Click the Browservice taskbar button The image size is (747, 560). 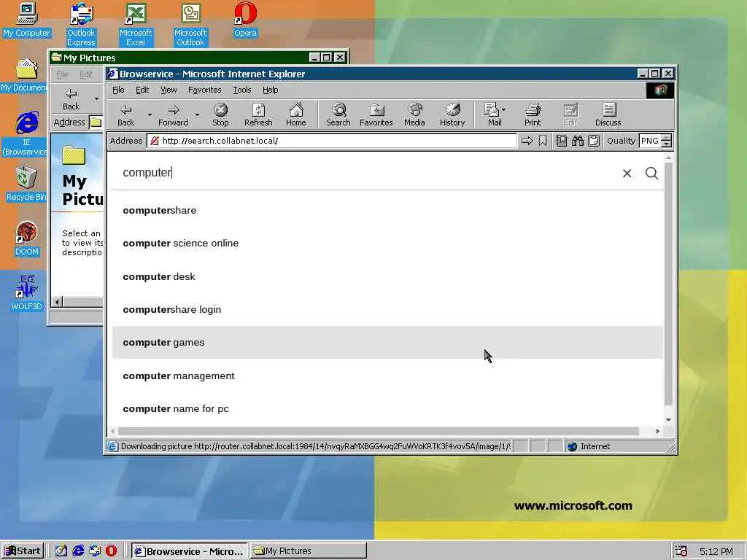189,551
